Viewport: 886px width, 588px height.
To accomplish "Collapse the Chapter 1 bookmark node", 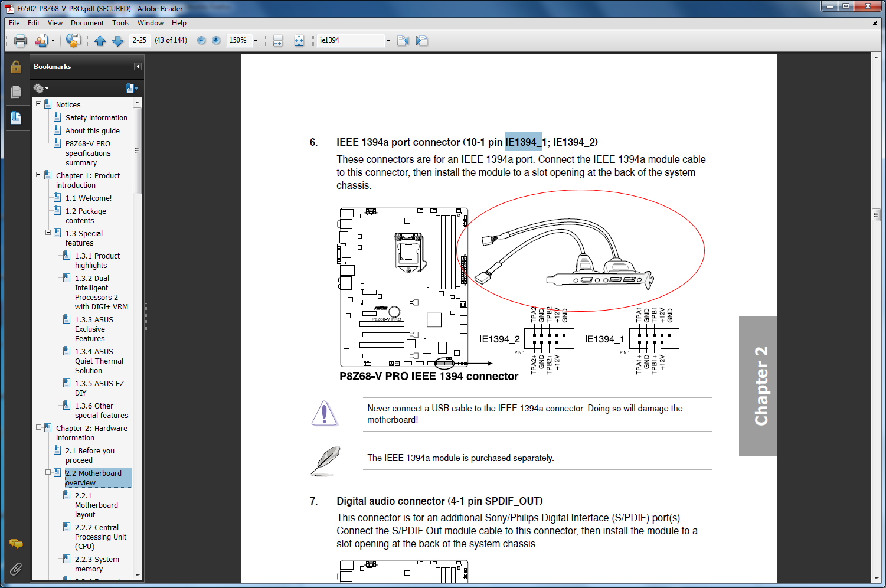I will pos(39,175).
